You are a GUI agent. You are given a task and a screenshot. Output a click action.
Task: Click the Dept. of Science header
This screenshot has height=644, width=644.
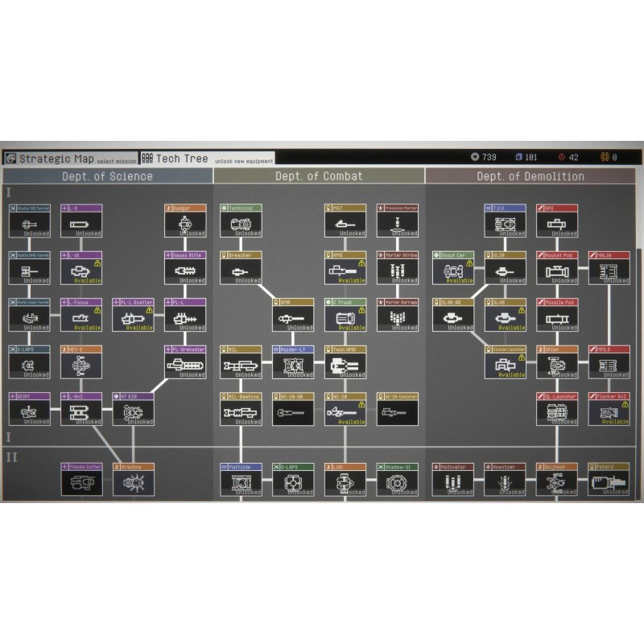click(x=109, y=176)
